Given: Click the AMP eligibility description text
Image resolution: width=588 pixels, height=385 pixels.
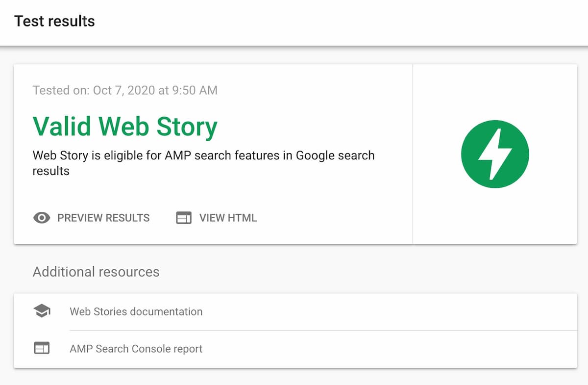Looking at the screenshot, I should click(x=203, y=162).
